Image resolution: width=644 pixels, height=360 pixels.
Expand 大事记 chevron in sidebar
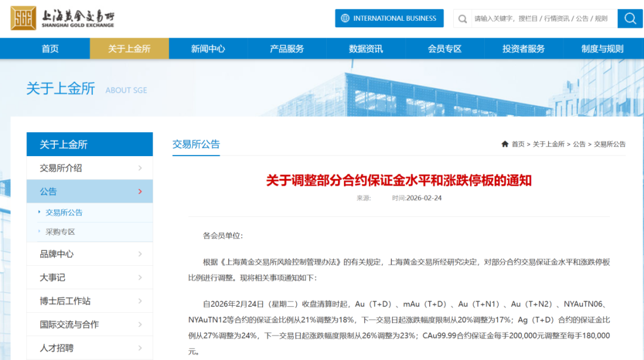(140, 278)
